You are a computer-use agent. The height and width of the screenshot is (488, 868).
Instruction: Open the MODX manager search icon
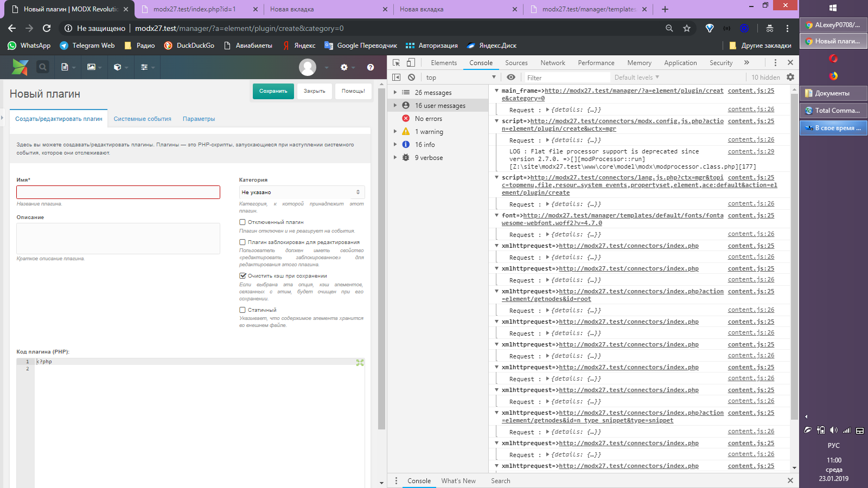(x=42, y=67)
